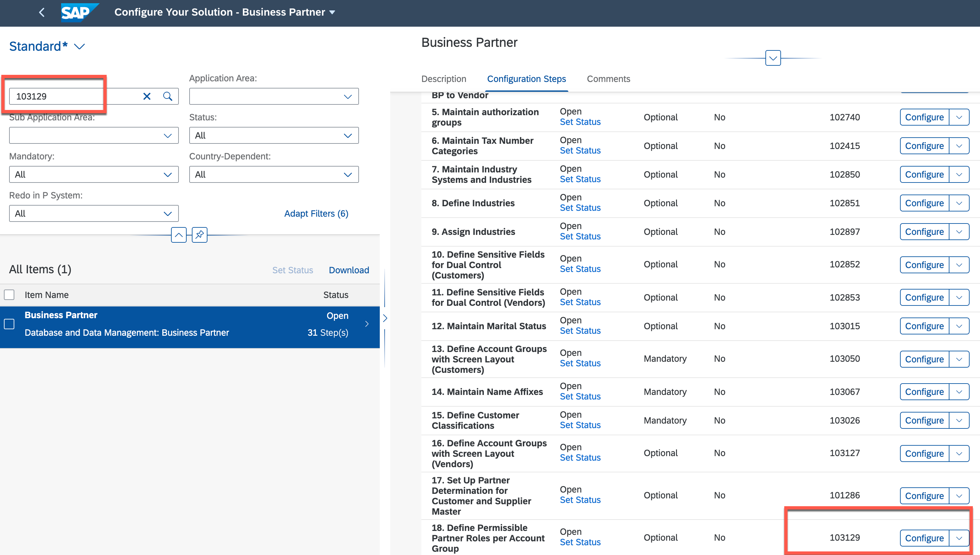Collapse the page header with the down chevron
The width and height of the screenshot is (980, 555).
(773, 58)
